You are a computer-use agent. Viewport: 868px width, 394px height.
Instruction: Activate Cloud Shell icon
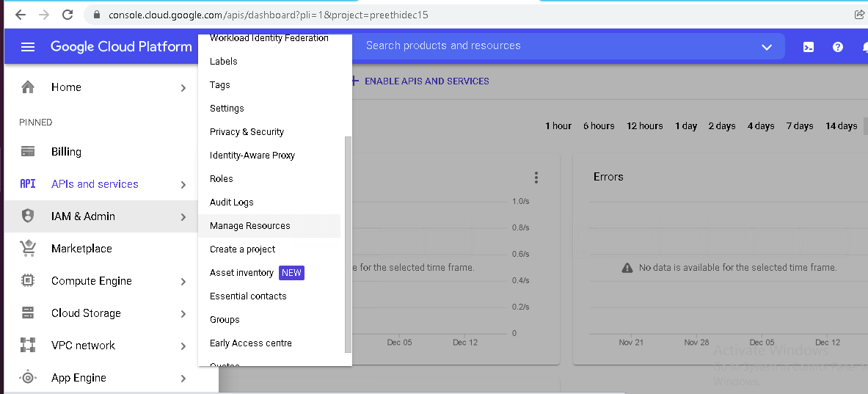(x=809, y=47)
